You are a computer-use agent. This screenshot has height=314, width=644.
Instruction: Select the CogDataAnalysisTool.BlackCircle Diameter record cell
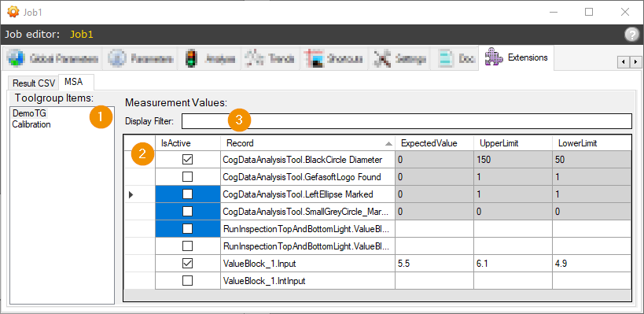click(x=307, y=160)
